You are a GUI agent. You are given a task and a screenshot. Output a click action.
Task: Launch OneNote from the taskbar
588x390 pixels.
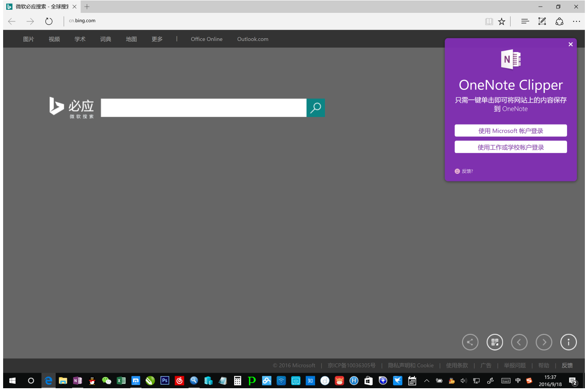77,381
